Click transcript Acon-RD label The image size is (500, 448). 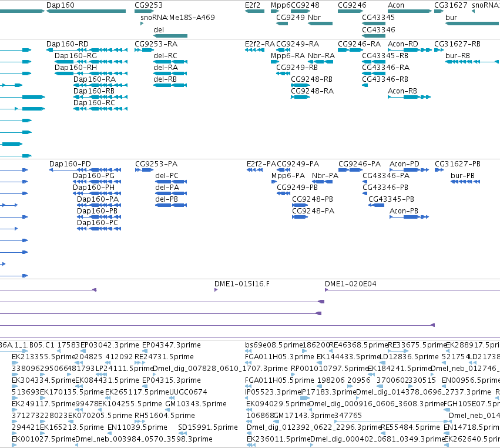[x=402, y=44]
